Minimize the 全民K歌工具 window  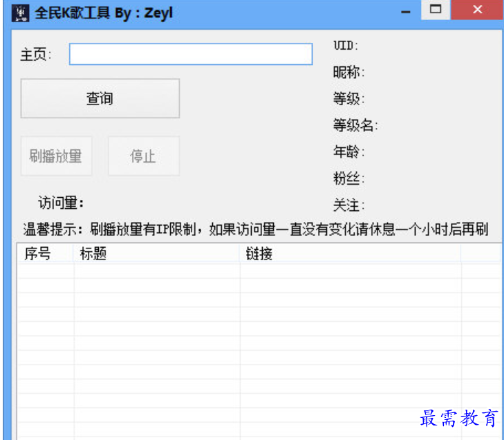point(406,11)
